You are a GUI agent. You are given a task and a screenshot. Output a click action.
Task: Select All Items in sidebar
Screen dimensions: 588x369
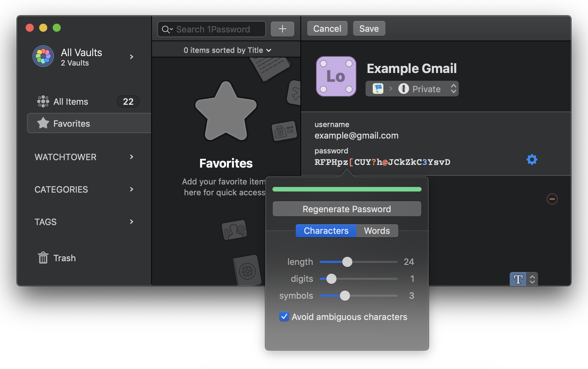click(x=89, y=101)
